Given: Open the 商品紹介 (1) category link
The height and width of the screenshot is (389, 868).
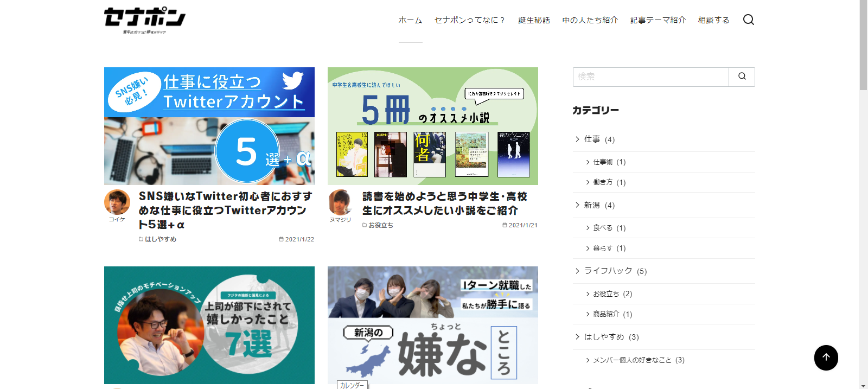Looking at the screenshot, I should click(612, 314).
